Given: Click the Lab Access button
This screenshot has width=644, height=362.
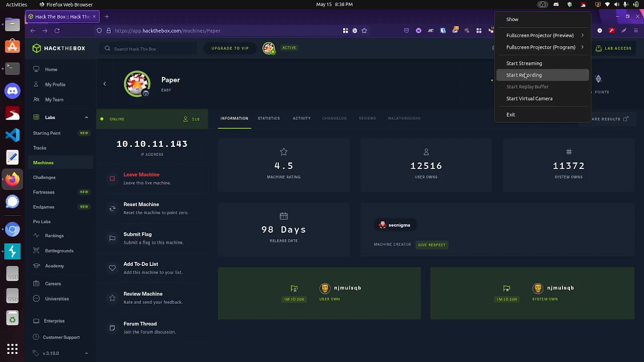Looking at the screenshot, I should (x=613, y=48).
